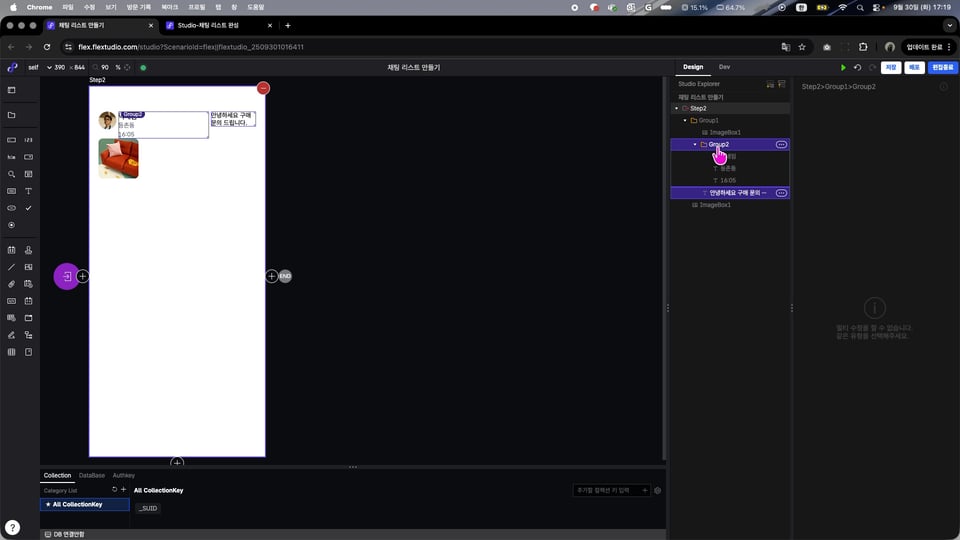
Task: Select the radio button component tool
Action: tap(12, 224)
